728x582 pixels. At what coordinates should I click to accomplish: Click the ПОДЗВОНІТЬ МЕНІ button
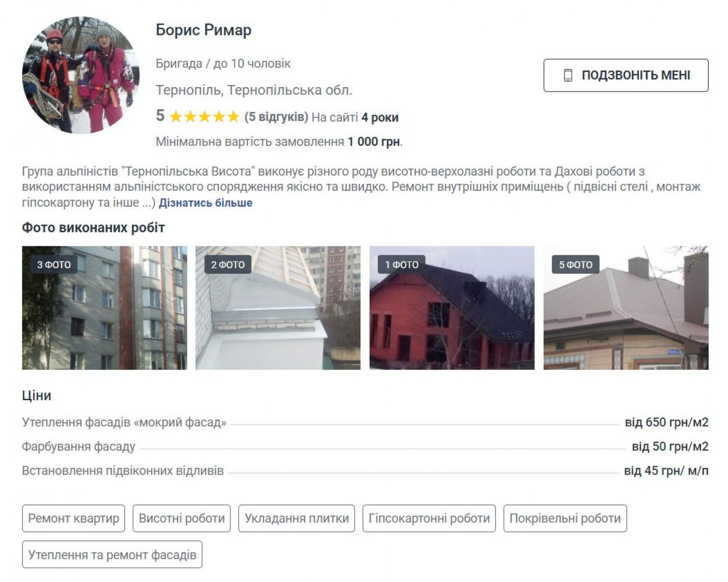[626, 75]
